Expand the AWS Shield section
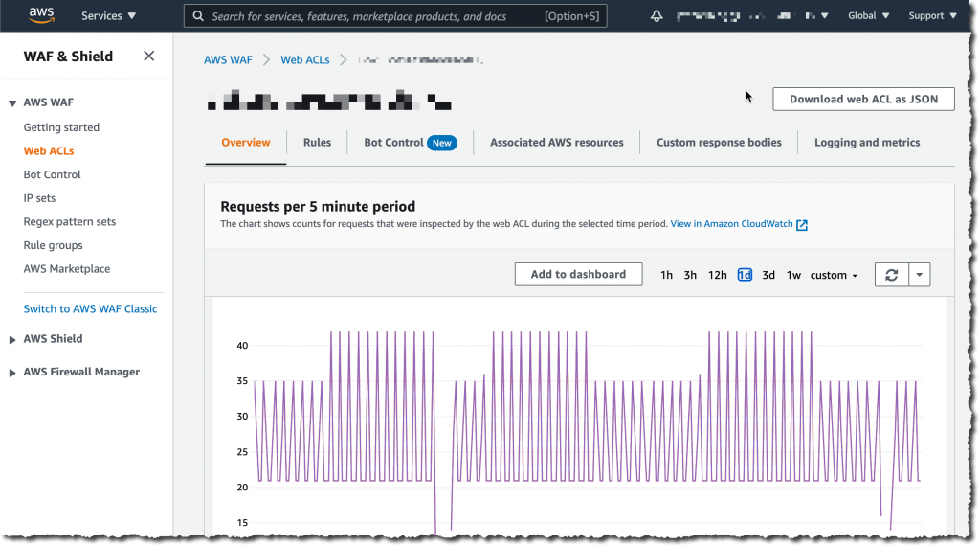 [x=13, y=339]
